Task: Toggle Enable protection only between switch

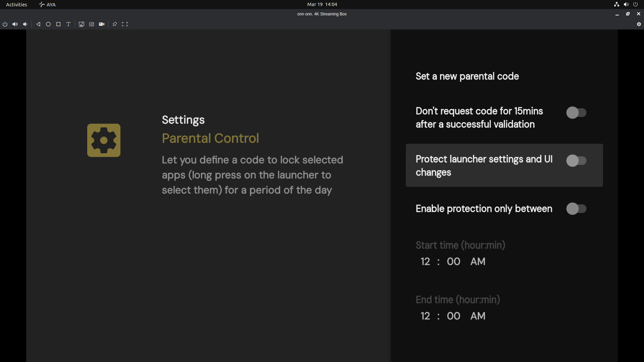Action: 576,208
